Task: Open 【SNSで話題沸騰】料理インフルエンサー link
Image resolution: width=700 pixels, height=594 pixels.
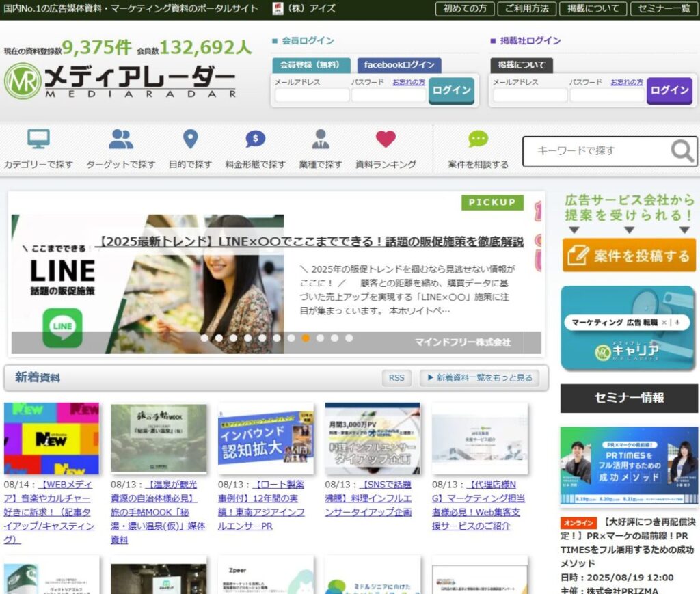Action: pyautogui.click(x=368, y=498)
